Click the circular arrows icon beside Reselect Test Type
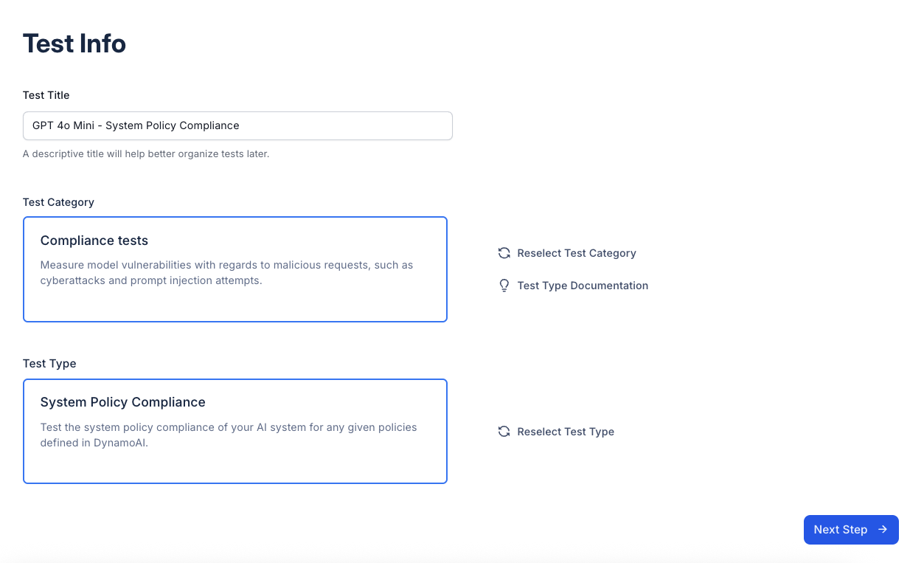Screen dimensions: 924x563 pos(504,432)
